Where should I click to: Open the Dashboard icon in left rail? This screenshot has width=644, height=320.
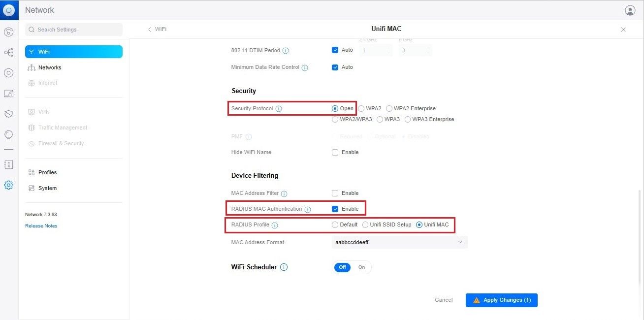8,32
